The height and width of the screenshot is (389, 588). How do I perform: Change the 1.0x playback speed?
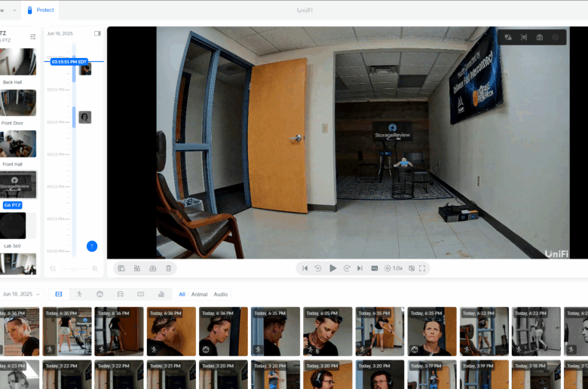click(x=394, y=268)
